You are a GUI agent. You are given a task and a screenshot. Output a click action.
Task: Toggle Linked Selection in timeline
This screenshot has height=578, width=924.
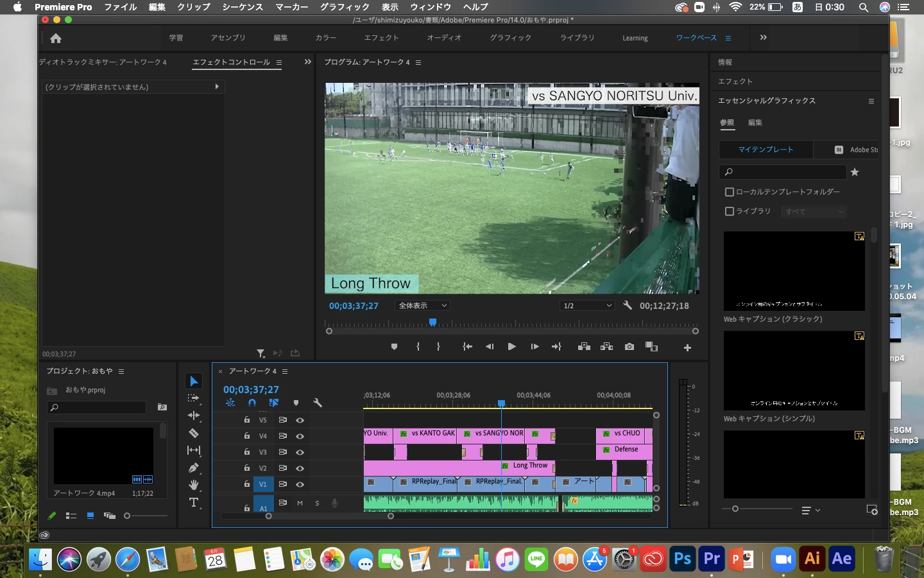[274, 403]
